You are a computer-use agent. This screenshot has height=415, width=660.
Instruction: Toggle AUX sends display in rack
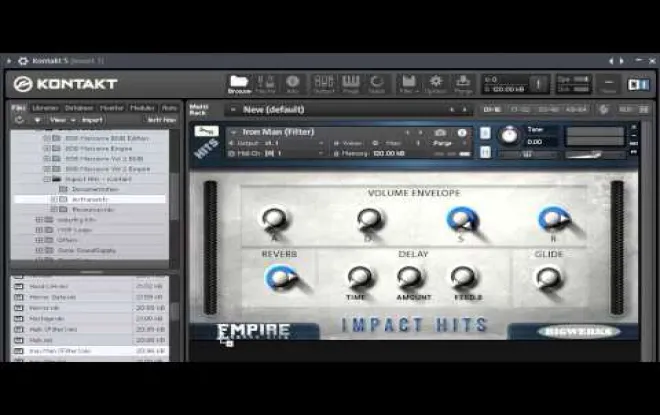pos(625,109)
